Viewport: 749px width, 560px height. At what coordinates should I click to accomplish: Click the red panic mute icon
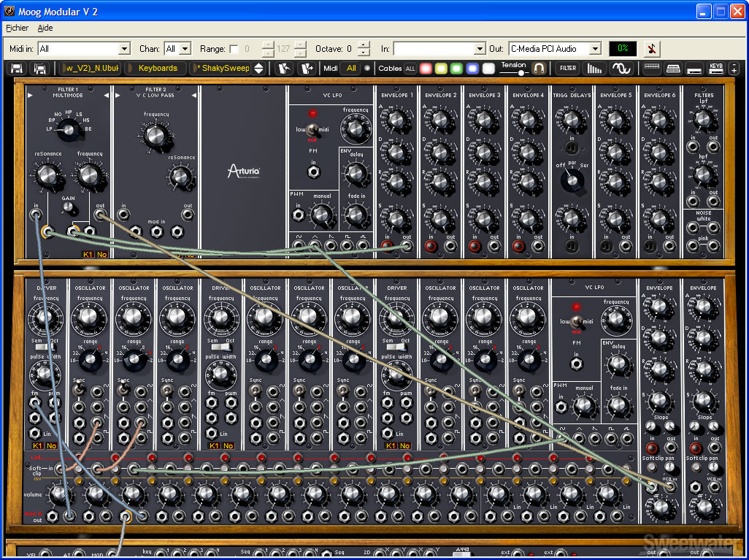[652, 49]
